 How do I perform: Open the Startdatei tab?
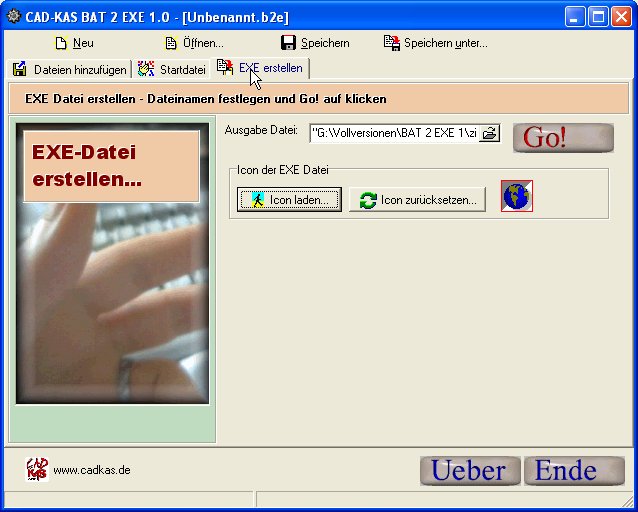pos(172,69)
